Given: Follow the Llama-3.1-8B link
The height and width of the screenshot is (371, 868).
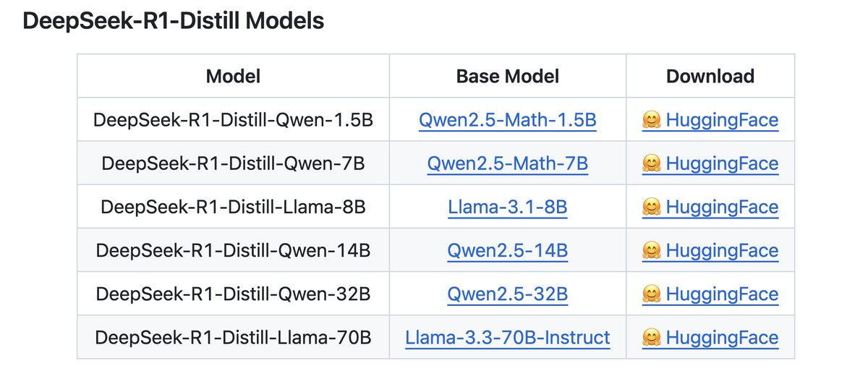Looking at the screenshot, I should click(507, 207).
